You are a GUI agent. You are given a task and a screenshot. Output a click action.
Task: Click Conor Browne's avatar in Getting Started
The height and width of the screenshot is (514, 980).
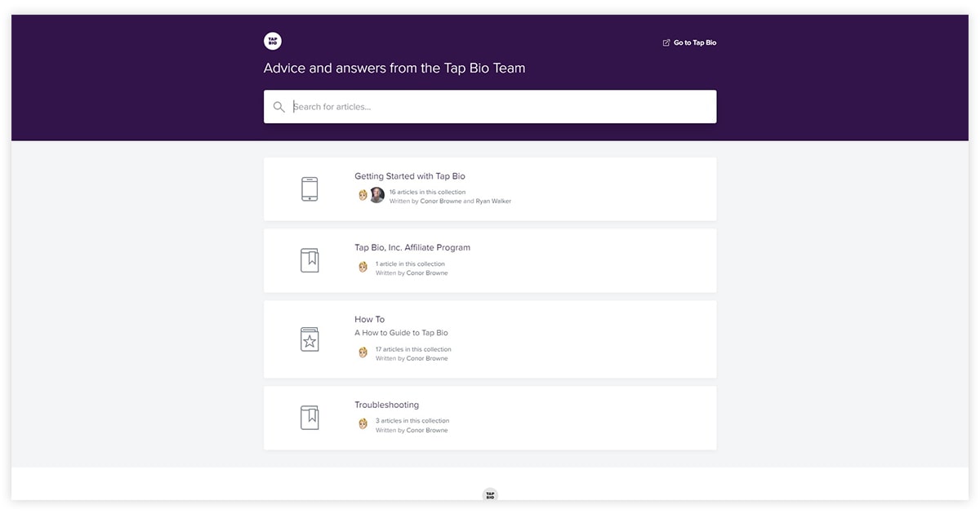pos(363,195)
